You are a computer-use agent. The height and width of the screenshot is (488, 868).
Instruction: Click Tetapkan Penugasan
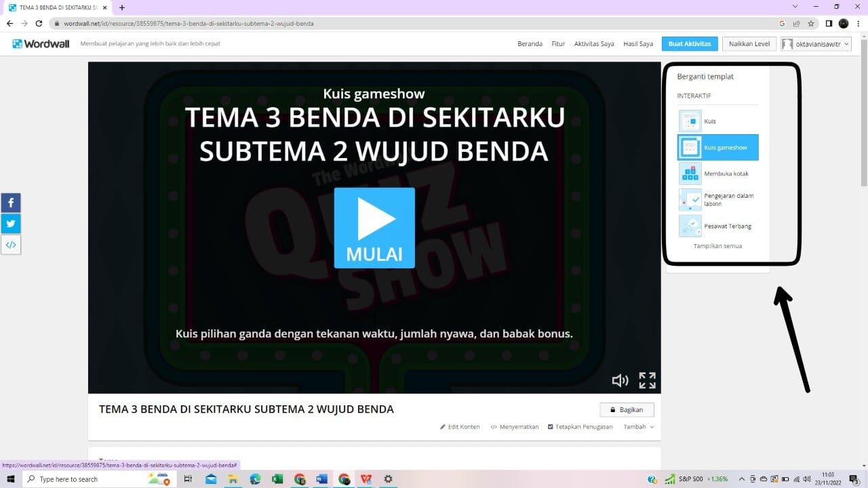pyautogui.click(x=580, y=427)
